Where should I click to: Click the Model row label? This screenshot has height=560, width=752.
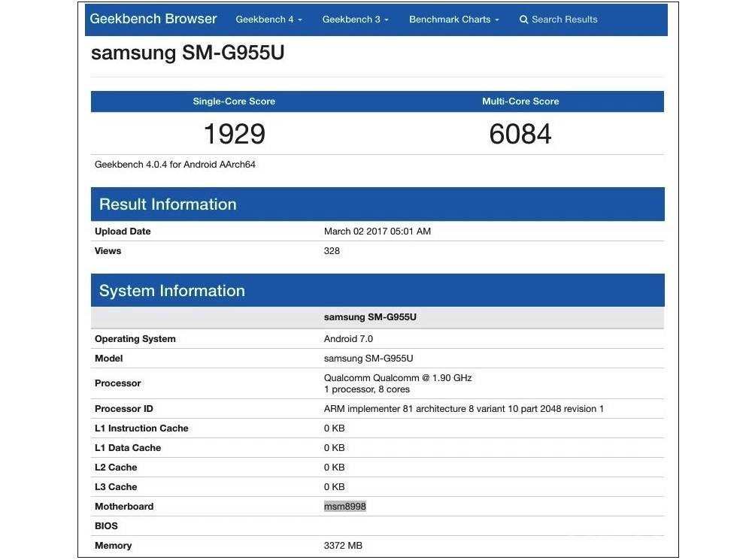coord(109,358)
